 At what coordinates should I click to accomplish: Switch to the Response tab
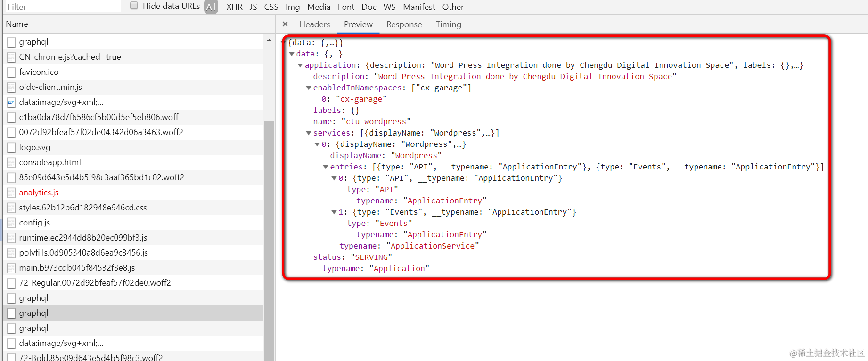404,24
